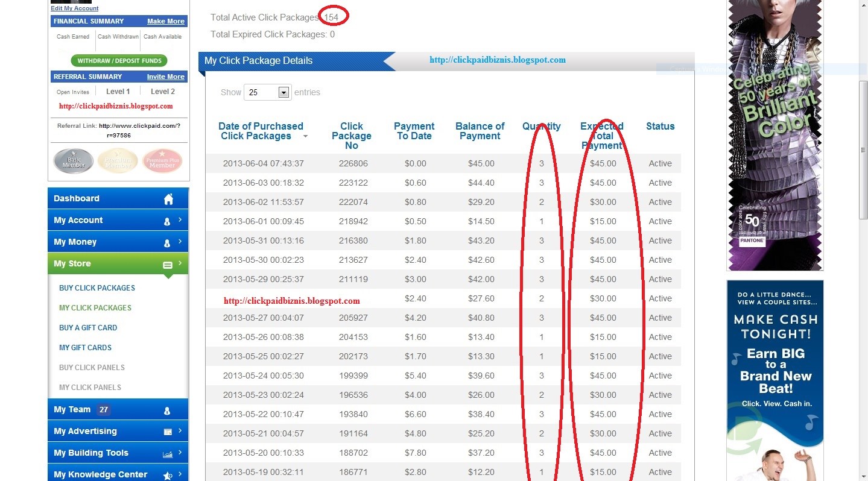This screenshot has width=868, height=481.
Task: Click the My Store list icon
Action: 168,265
